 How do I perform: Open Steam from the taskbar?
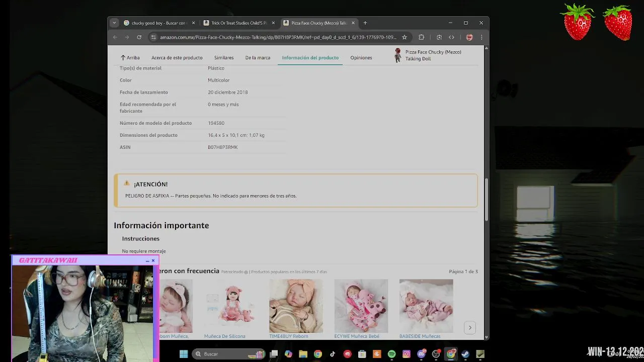tap(465, 354)
